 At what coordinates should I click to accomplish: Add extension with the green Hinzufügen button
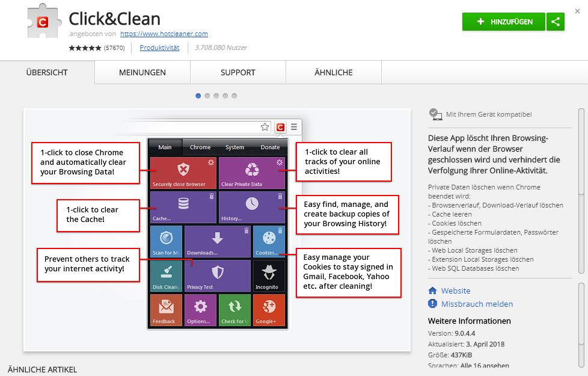click(503, 22)
